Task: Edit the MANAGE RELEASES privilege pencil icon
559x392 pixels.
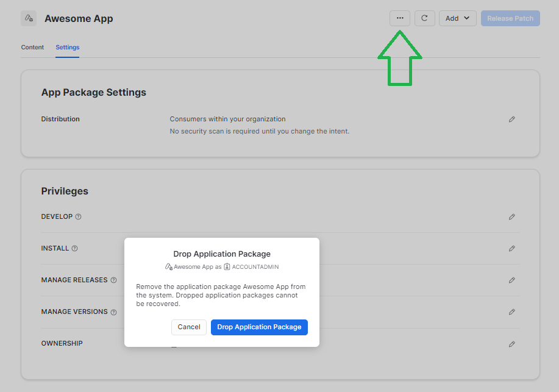Action: (511, 280)
